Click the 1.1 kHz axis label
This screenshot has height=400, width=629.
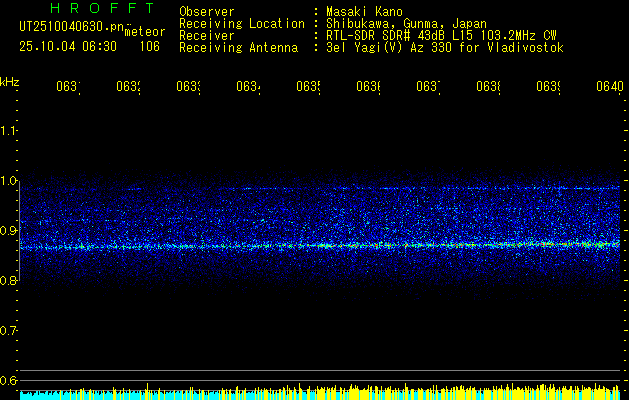click(x=8, y=130)
